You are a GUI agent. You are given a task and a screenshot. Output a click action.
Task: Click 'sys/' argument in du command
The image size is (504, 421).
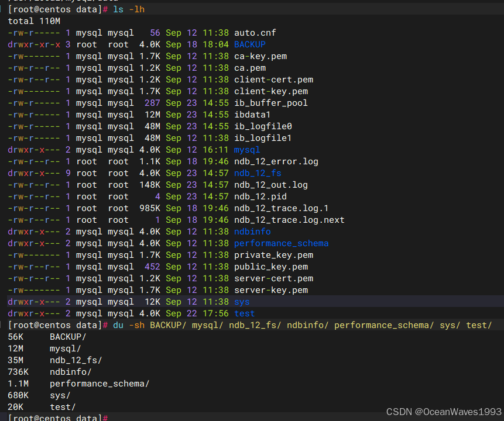450,325
